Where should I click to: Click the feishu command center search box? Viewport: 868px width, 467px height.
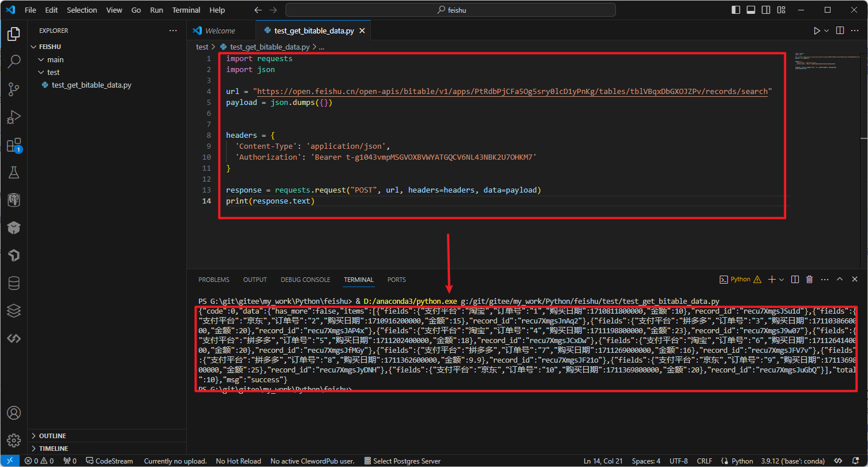click(450, 10)
